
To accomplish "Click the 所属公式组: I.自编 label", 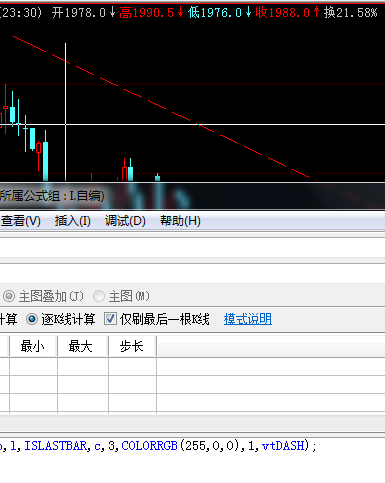I will pyautogui.click(x=52, y=196).
